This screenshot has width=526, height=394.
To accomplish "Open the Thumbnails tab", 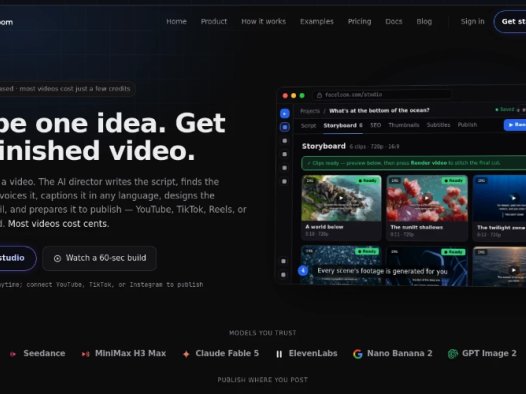I will 404,125.
